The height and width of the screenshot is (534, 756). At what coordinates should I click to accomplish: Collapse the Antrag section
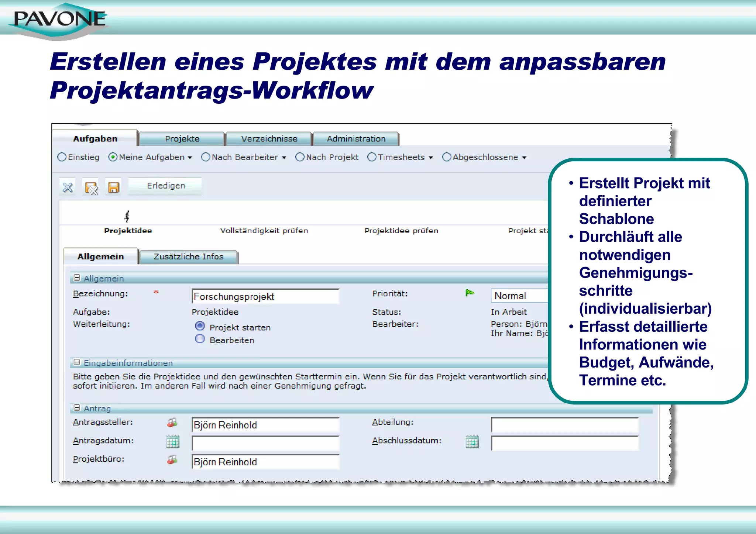77,408
